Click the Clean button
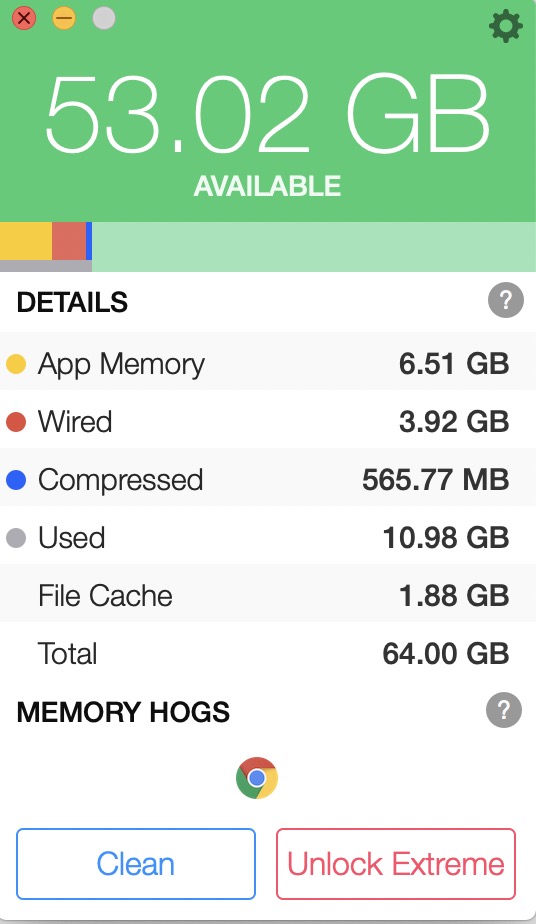The width and height of the screenshot is (536, 924). pyautogui.click(x=136, y=864)
